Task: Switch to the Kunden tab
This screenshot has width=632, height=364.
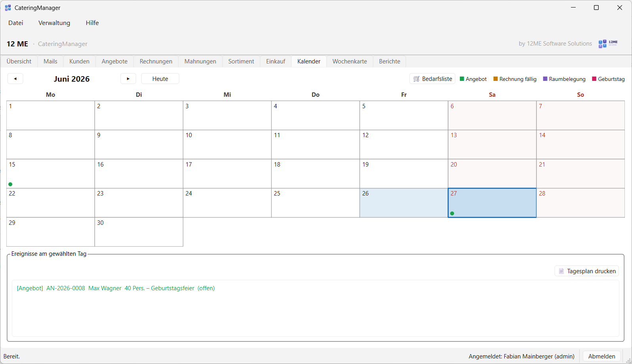Action: click(79, 61)
